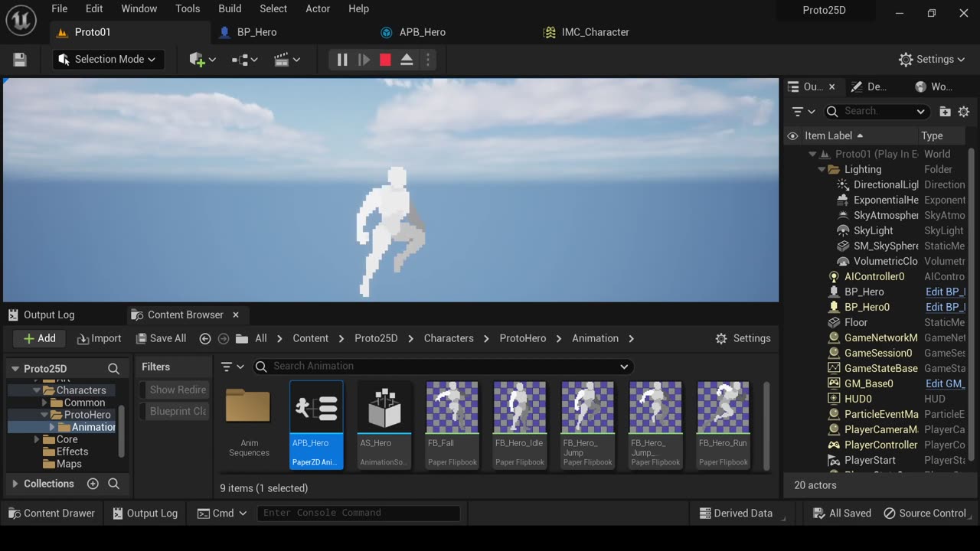Screen dimensions: 980x551
Task: Click the Unreal Engine logo icon
Action: click(21, 20)
